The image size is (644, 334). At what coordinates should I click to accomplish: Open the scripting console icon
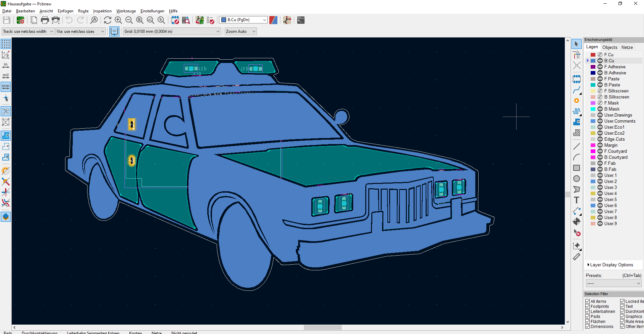pyautogui.click(x=301, y=20)
